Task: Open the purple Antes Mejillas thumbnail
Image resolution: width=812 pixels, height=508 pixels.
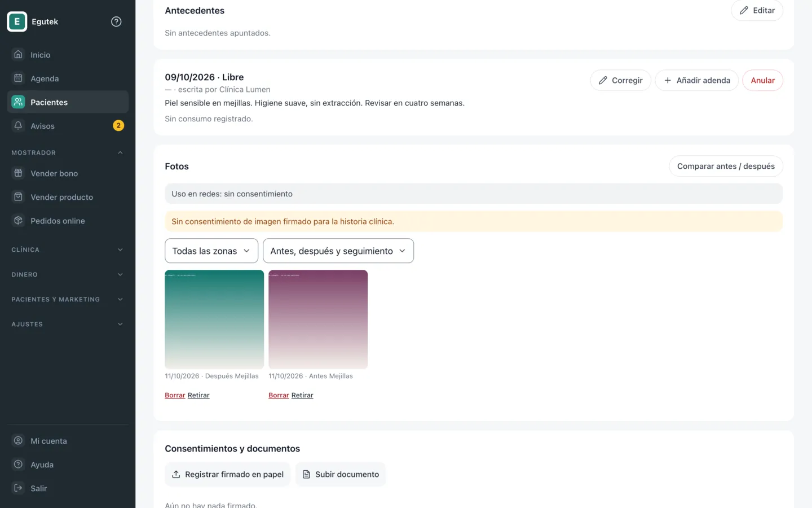Action: (x=318, y=319)
